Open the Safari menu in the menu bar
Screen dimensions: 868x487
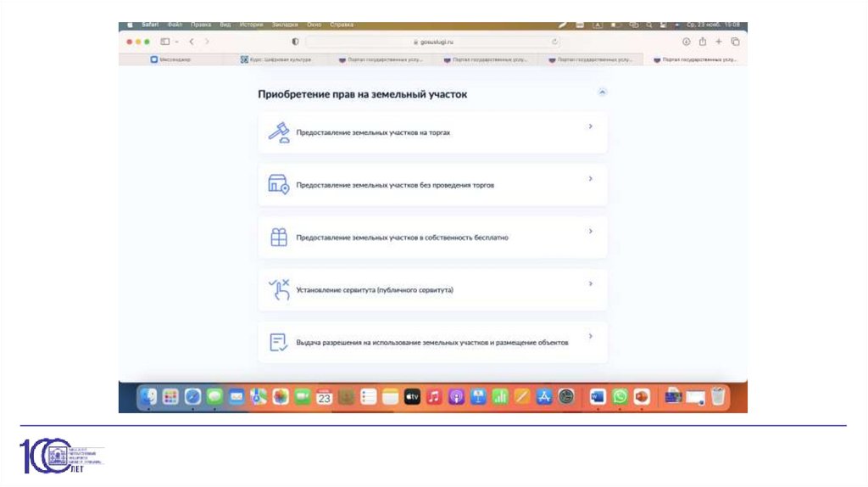coord(150,25)
